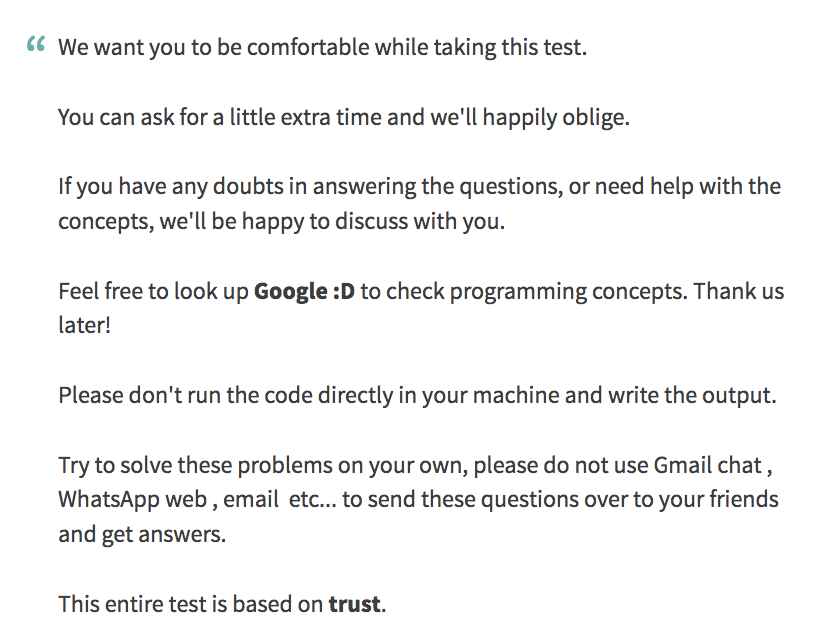Click the word "email" in the last paragraph
The image size is (827, 628).
[250, 499]
